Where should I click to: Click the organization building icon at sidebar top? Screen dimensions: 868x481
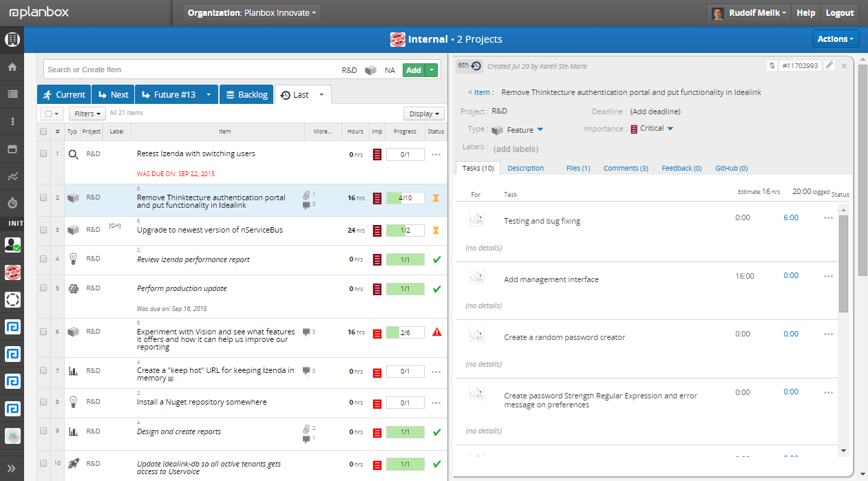pyautogui.click(x=12, y=40)
